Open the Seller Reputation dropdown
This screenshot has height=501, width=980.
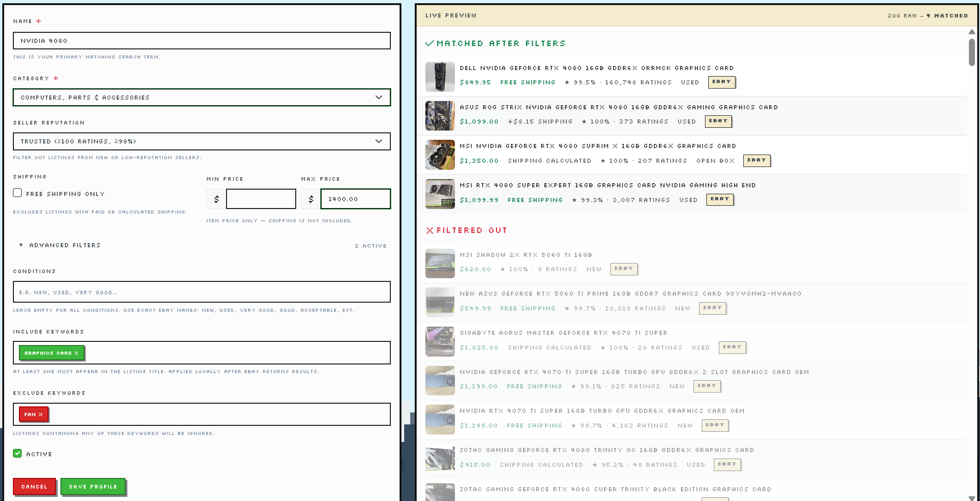click(x=202, y=141)
